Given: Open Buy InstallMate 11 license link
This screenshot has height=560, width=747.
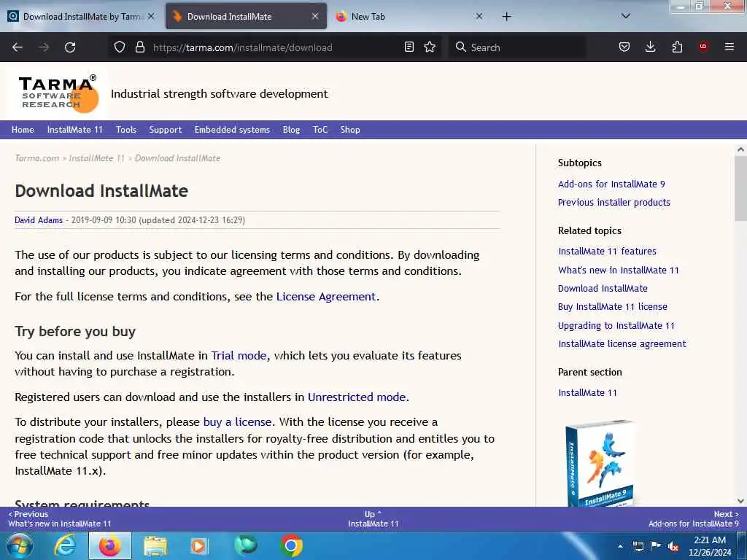Looking at the screenshot, I should pos(613,307).
